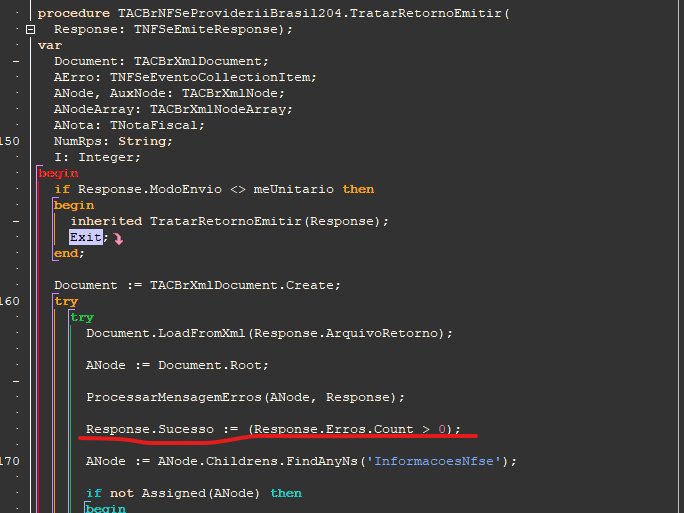Screen dimensions: 684x513
Task: Click the green inner 'try' keyword
Action: point(82,318)
